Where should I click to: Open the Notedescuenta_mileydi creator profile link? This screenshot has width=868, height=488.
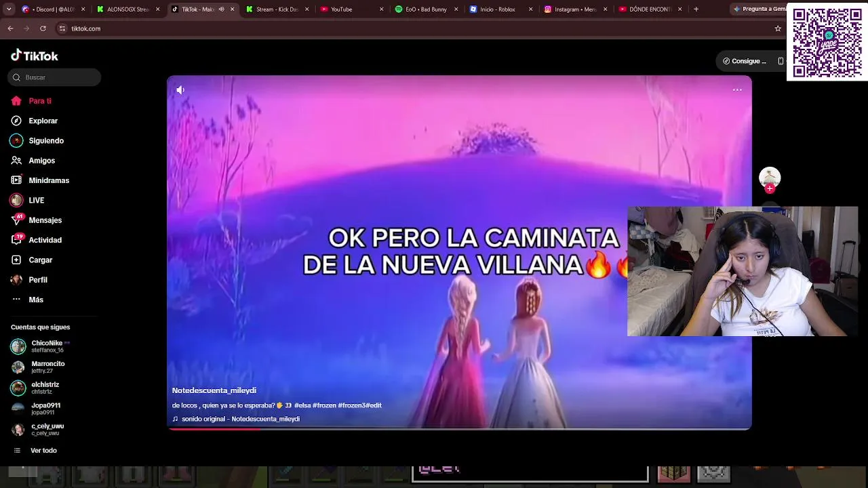[214, 391]
